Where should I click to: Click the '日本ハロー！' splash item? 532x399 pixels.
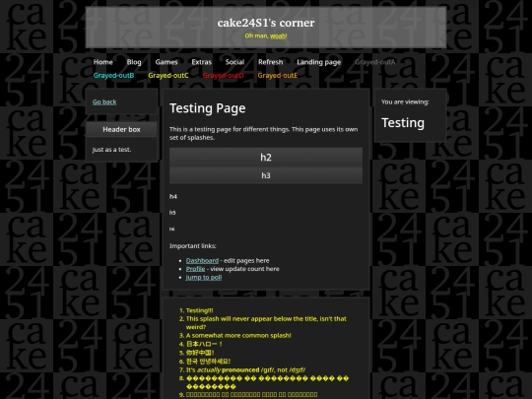click(204, 344)
